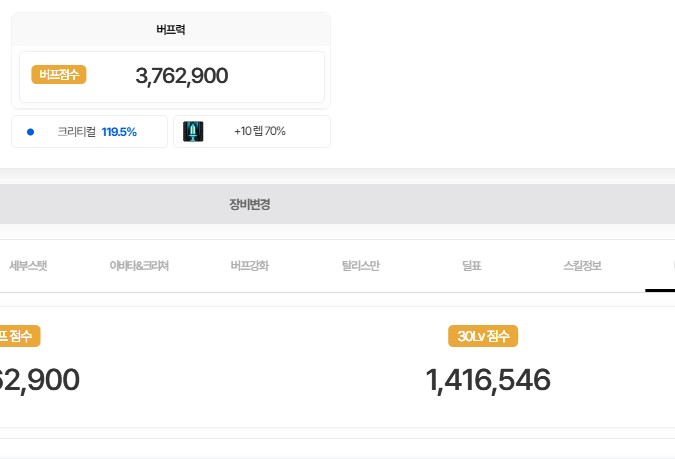Screen dimensions: 675x459
Task: Click the 3,762,900 buff score value
Action: coord(182,76)
